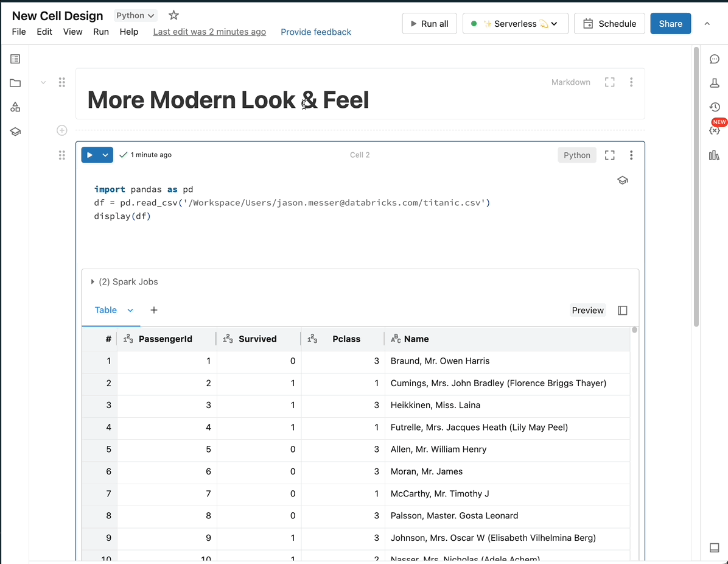Follow the Provide feedback link
728x564 pixels.
click(315, 32)
